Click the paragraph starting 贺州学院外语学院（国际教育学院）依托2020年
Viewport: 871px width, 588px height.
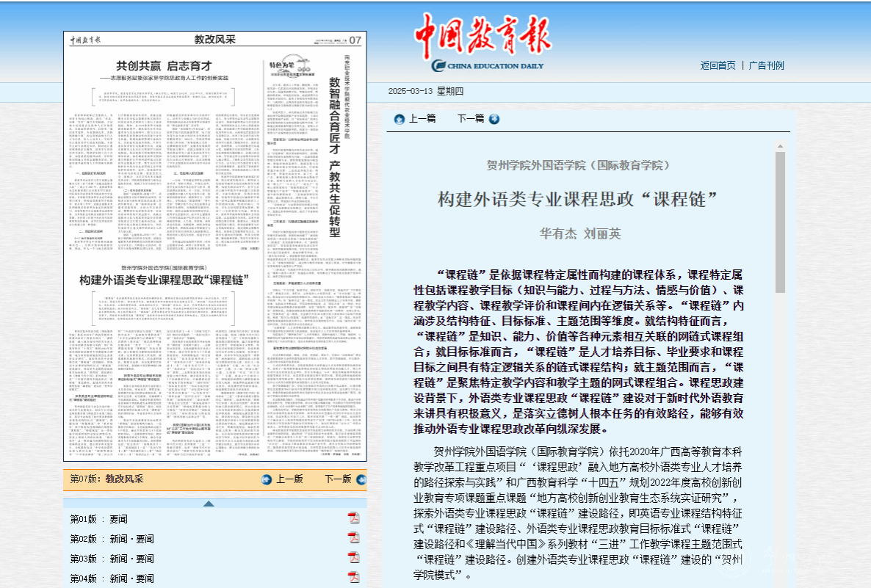click(578, 513)
